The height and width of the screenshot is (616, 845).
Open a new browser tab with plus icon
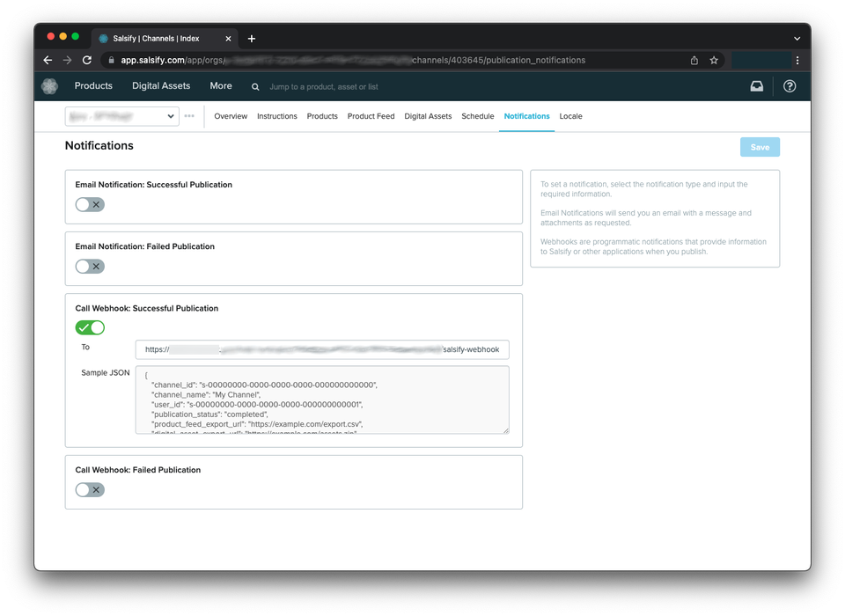click(252, 39)
